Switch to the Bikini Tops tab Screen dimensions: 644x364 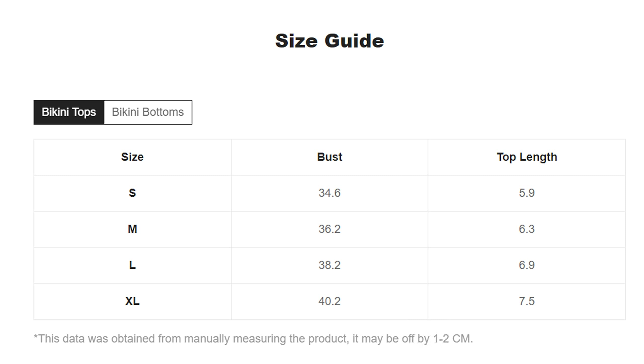coord(69,112)
